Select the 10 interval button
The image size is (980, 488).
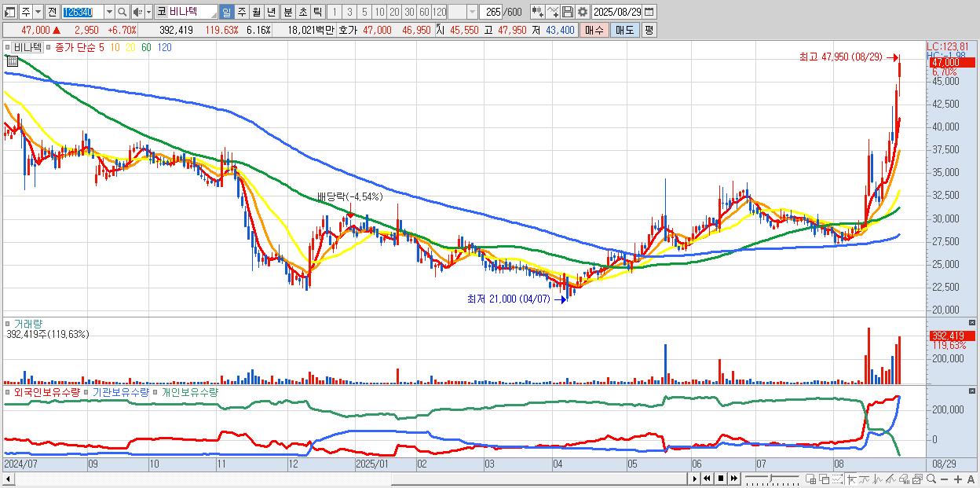point(379,12)
